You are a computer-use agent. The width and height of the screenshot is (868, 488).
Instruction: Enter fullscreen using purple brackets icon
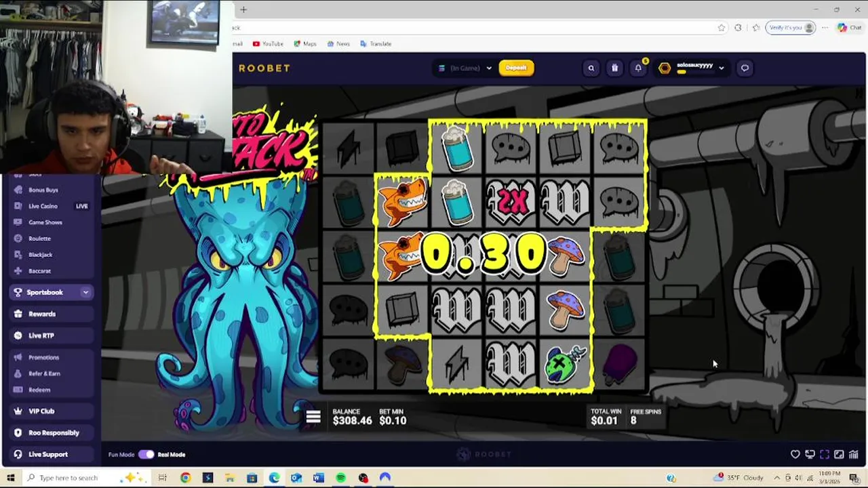(x=825, y=455)
